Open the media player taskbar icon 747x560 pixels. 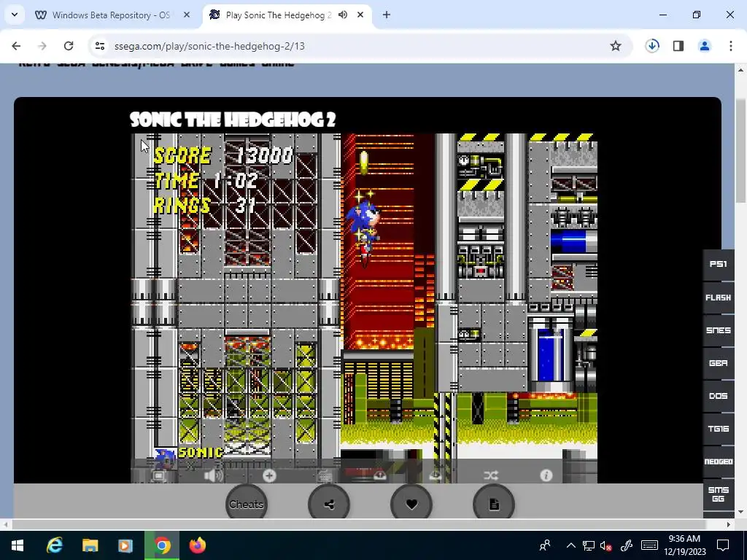click(x=125, y=545)
